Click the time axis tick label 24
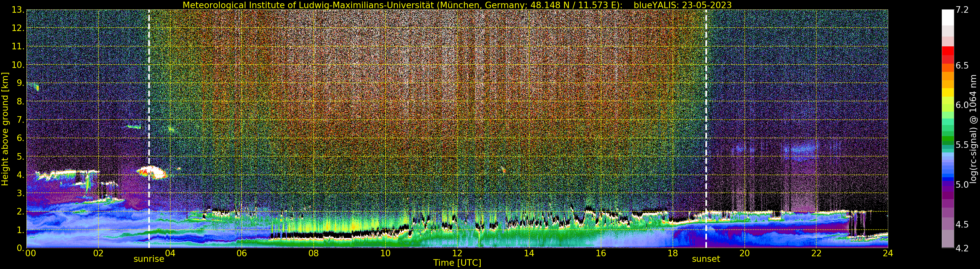The height and width of the screenshot is (269, 980). click(888, 253)
